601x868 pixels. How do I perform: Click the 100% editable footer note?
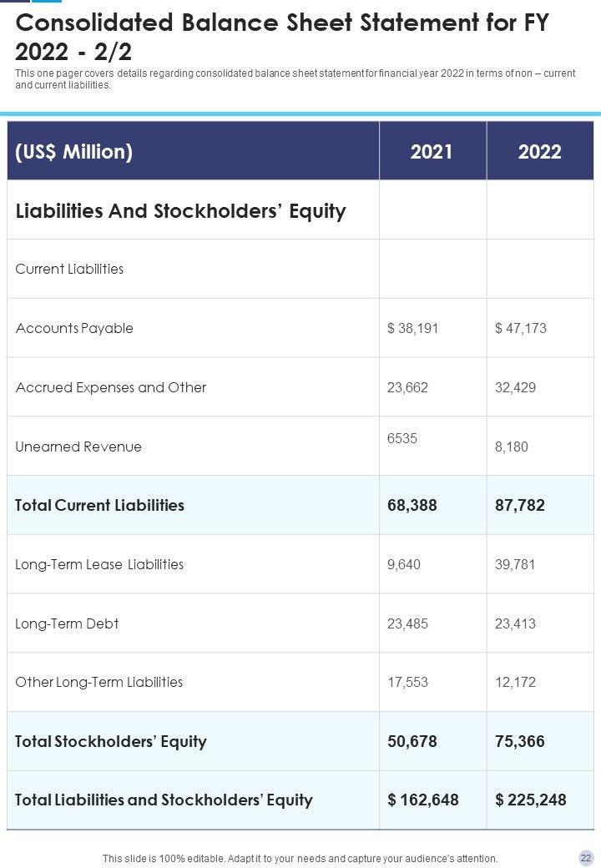[x=300, y=858]
